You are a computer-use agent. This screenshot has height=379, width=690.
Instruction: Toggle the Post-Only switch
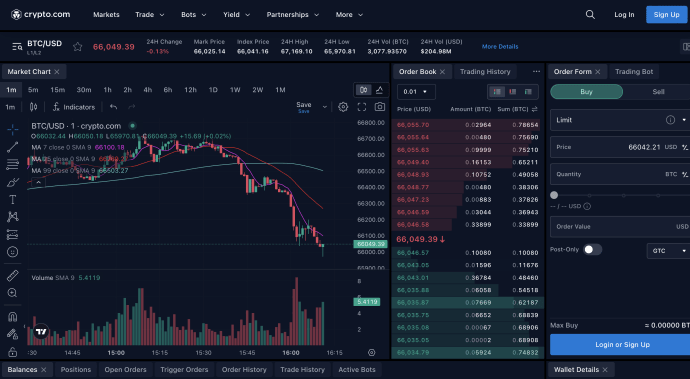592,250
